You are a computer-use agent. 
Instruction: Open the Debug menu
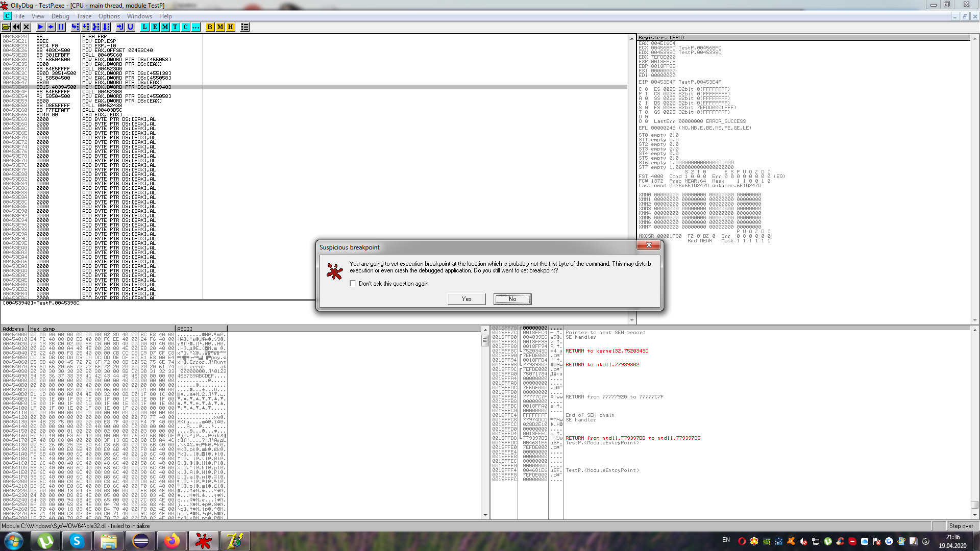[x=60, y=16]
